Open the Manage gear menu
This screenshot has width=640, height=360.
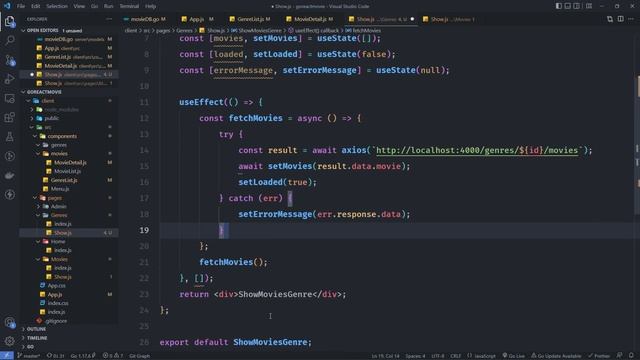(x=9, y=341)
